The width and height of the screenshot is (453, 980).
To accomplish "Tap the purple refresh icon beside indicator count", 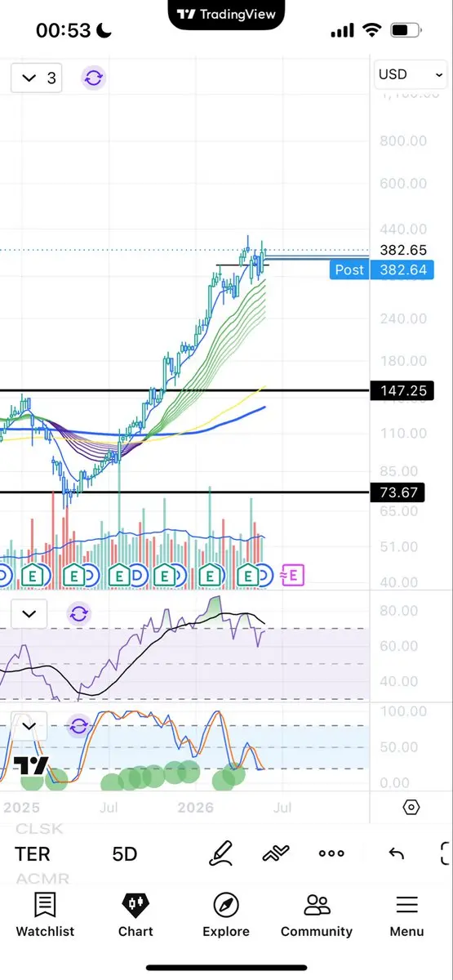I will coord(94,78).
